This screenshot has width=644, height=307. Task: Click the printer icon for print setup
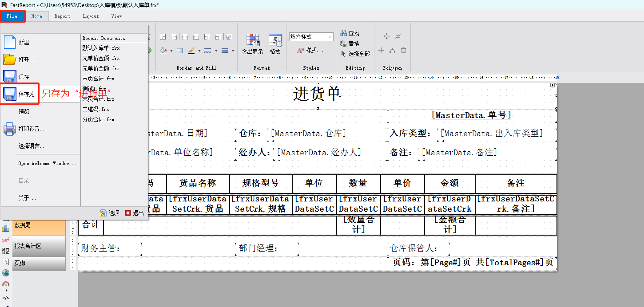10,129
